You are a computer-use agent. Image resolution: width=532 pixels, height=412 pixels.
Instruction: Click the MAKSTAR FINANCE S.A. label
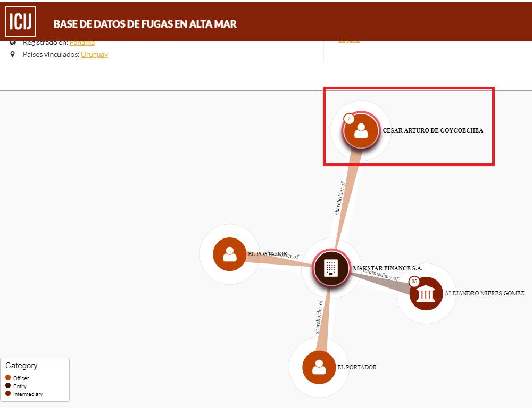(x=387, y=268)
